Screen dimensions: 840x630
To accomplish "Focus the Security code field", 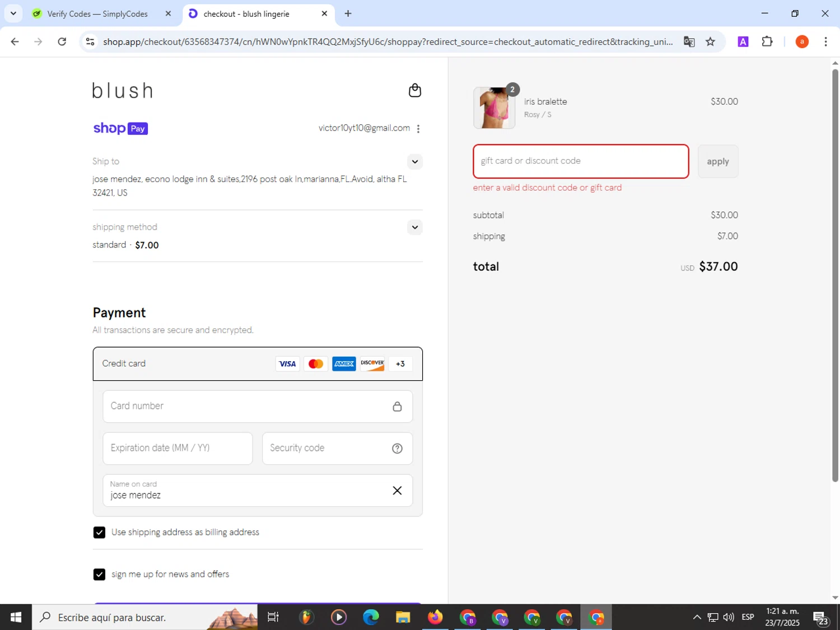I will pyautogui.click(x=337, y=449).
